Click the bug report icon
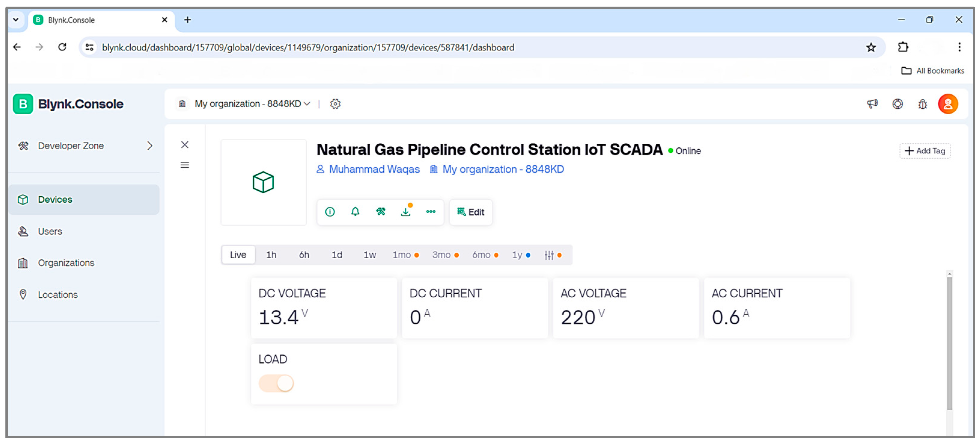Image resolution: width=980 pixels, height=444 pixels. click(x=923, y=104)
